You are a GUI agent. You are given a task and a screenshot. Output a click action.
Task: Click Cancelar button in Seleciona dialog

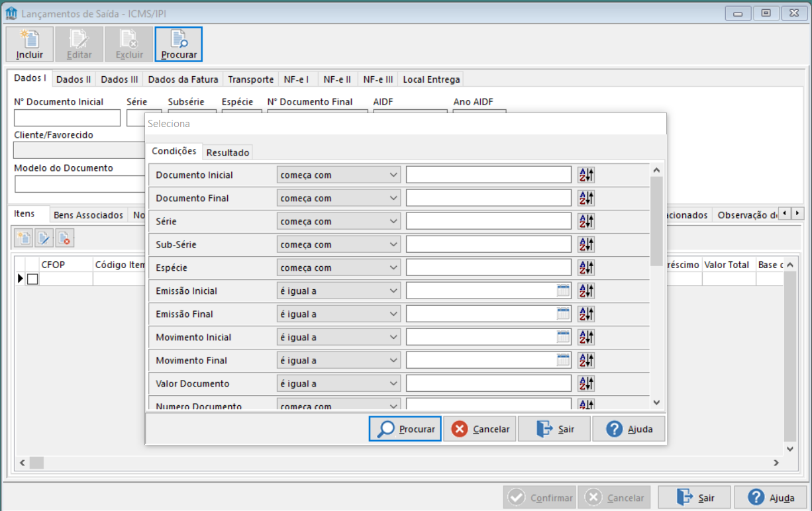[480, 429]
